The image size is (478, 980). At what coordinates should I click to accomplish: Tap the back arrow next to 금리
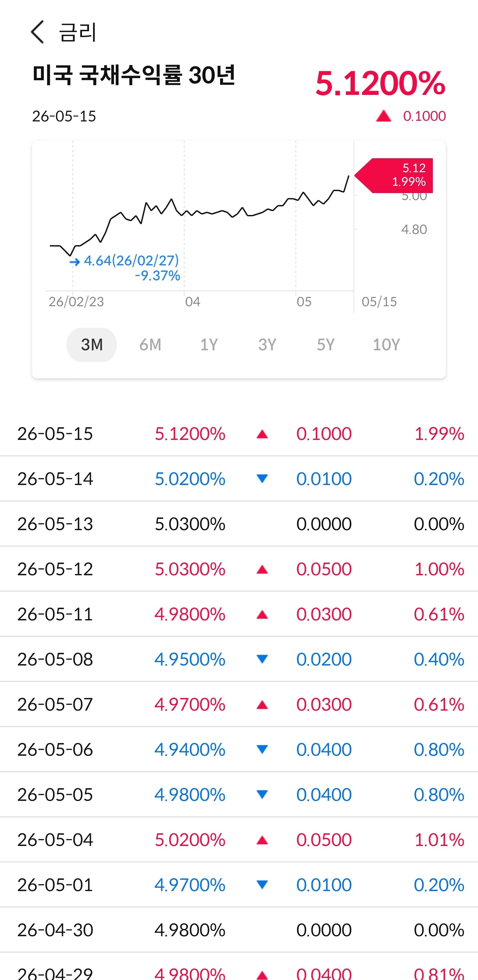coord(37,32)
